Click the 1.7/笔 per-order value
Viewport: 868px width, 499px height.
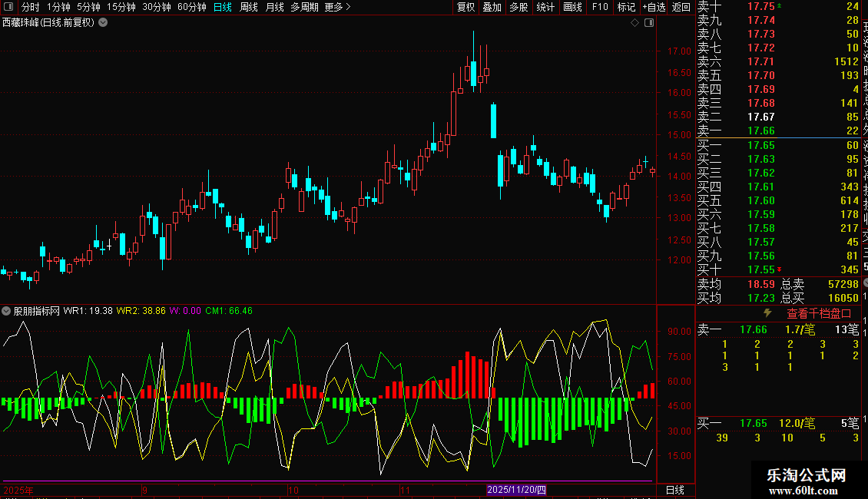click(x=800, y=329)
